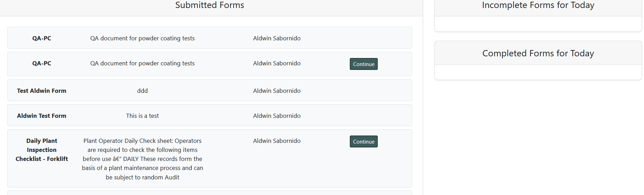Click the 'This is a test' description
The width and height of the screenshot is (644, 195).
click(142, 116)
